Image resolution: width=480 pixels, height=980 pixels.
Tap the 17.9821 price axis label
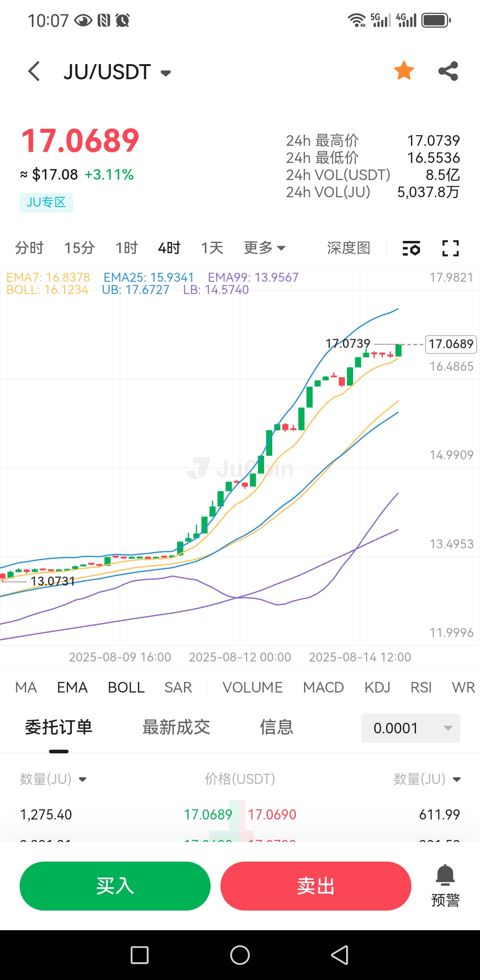pos(451,278)
